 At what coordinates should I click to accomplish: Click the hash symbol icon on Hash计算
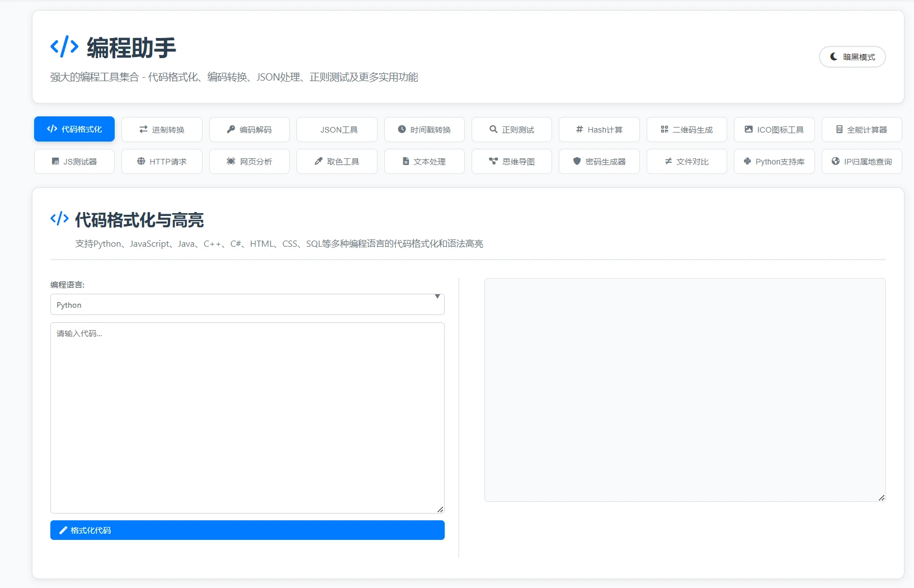click(580, 129)
